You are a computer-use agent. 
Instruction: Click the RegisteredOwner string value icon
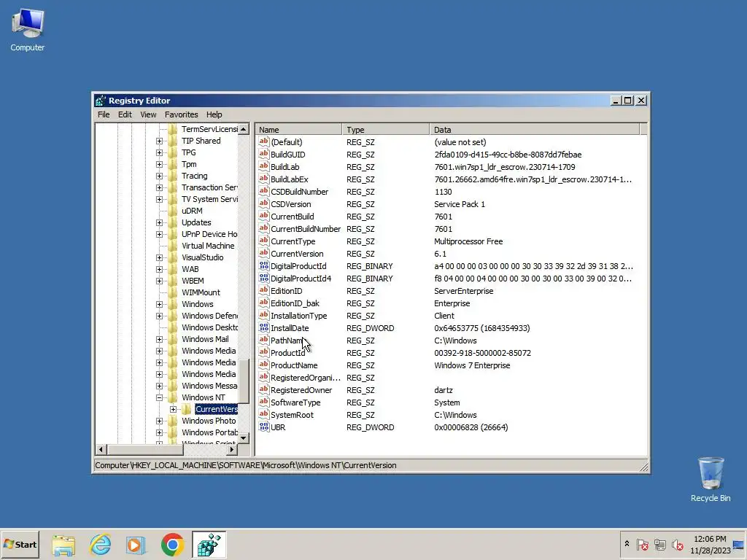(263, 389)
